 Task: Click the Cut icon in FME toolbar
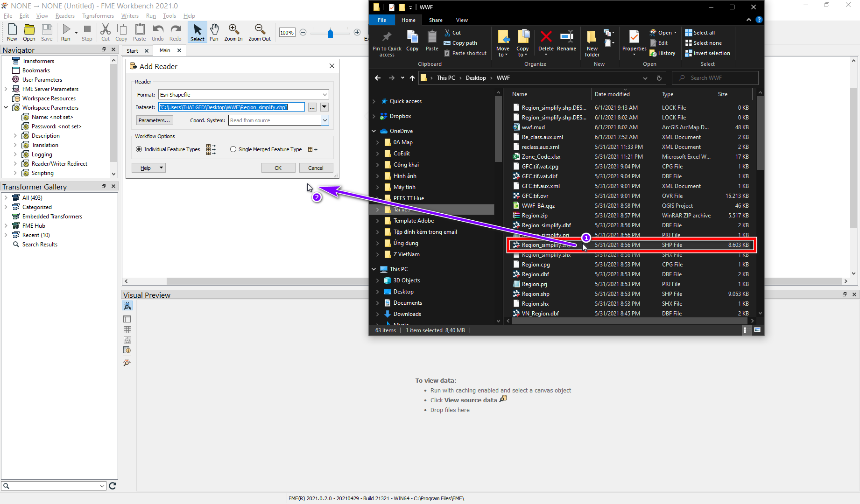(106, 32)
